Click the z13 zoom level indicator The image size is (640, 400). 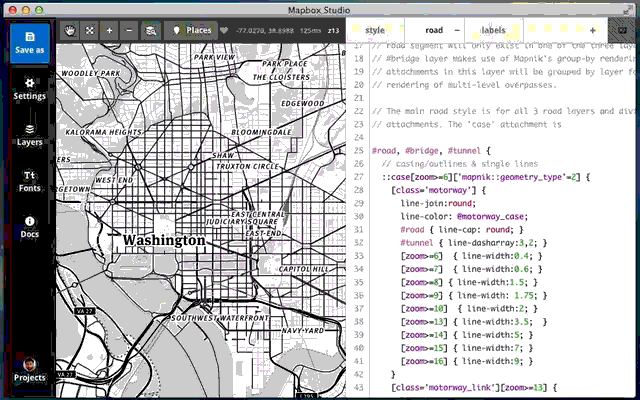[x=333, y=31]
